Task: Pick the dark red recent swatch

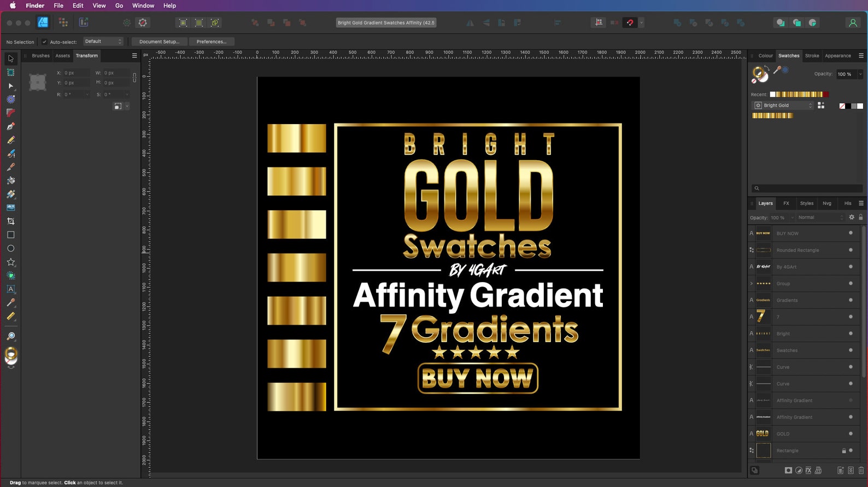Action: [x=826, y=95]
